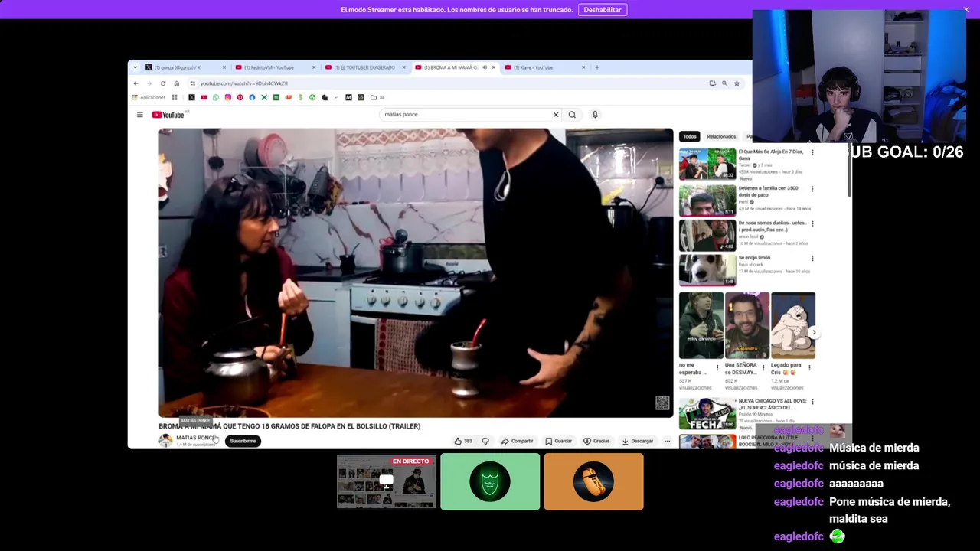The height and width of the screenshot is (551, 980).
Task: Click the youtube.com address bar
Action: [444, 83]
